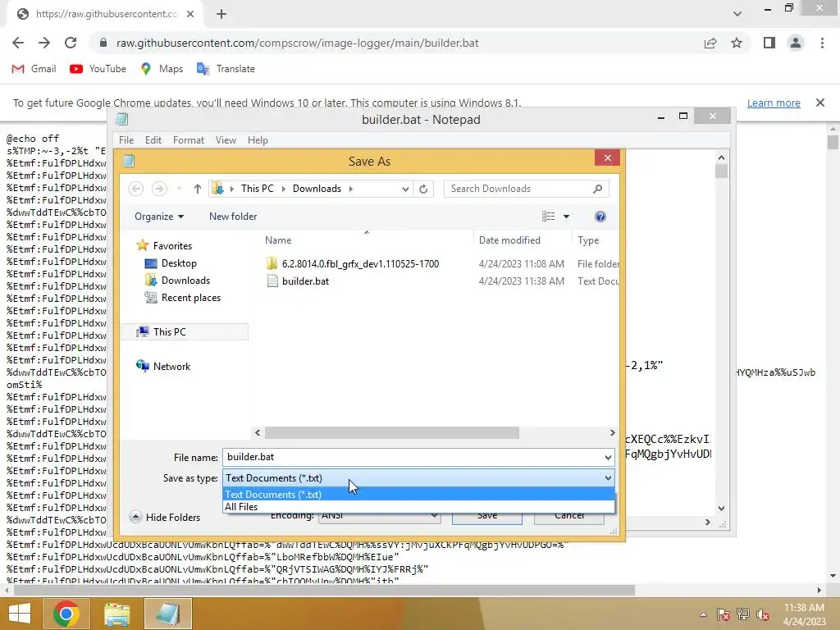Open Maps bookmark
840x630 pixels.
(x=162, y=69)
